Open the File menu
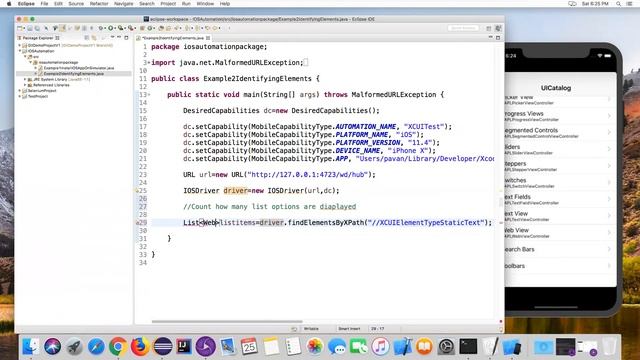 (44, 4)
